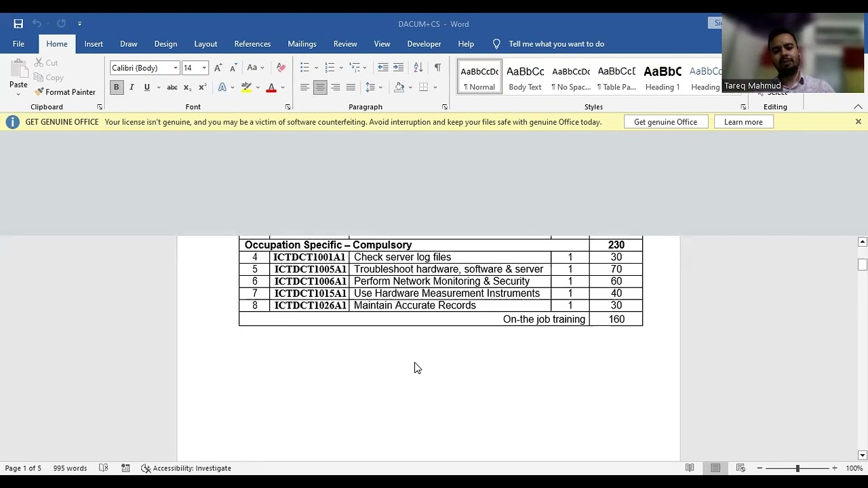The height and width of the screenshot is (488, 868).
Task: Click the Tell me what you want to do box
Action: 556,44
